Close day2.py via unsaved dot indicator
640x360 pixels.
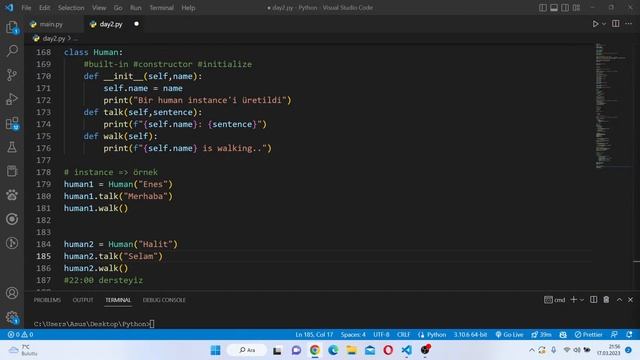136,24
